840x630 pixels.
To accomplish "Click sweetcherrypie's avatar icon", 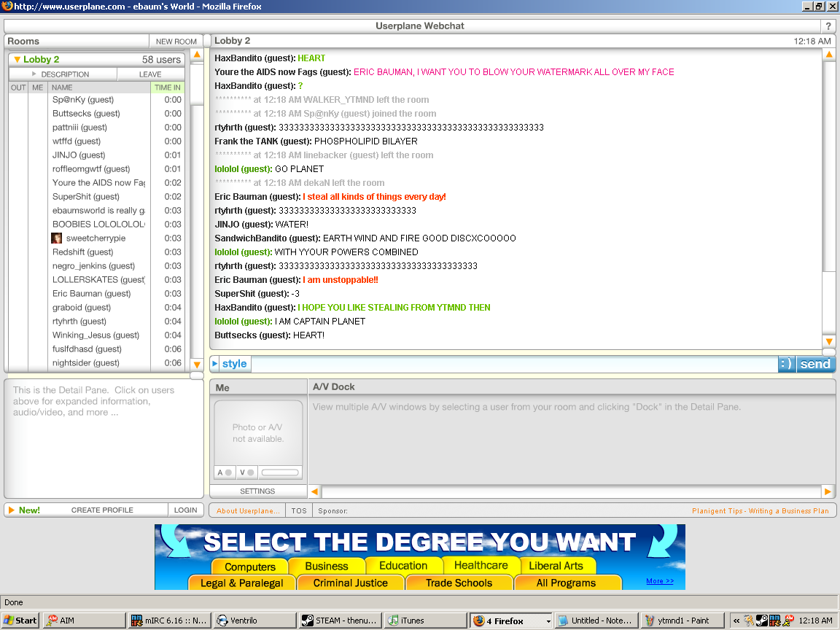I will (x=56, y=238).
